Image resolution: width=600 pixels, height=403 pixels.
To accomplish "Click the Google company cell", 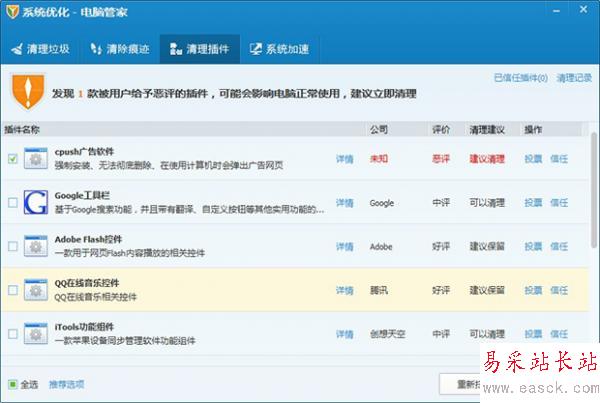I will [382, 203].
